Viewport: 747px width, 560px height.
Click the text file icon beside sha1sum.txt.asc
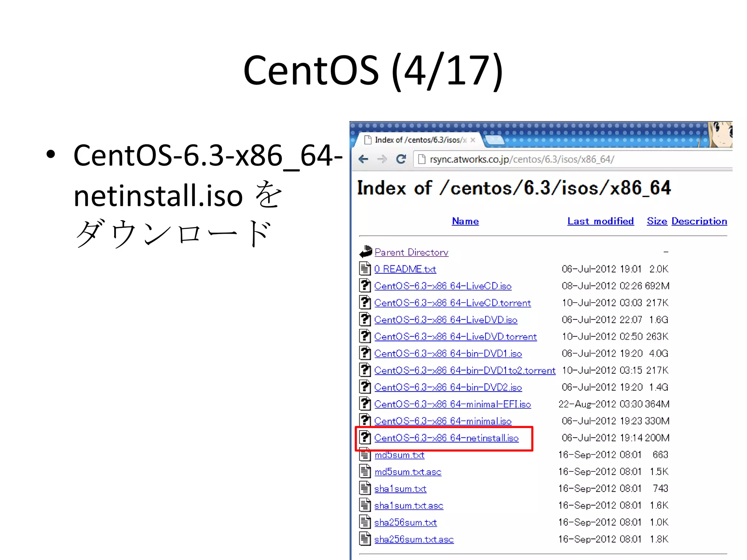[365, 505]
